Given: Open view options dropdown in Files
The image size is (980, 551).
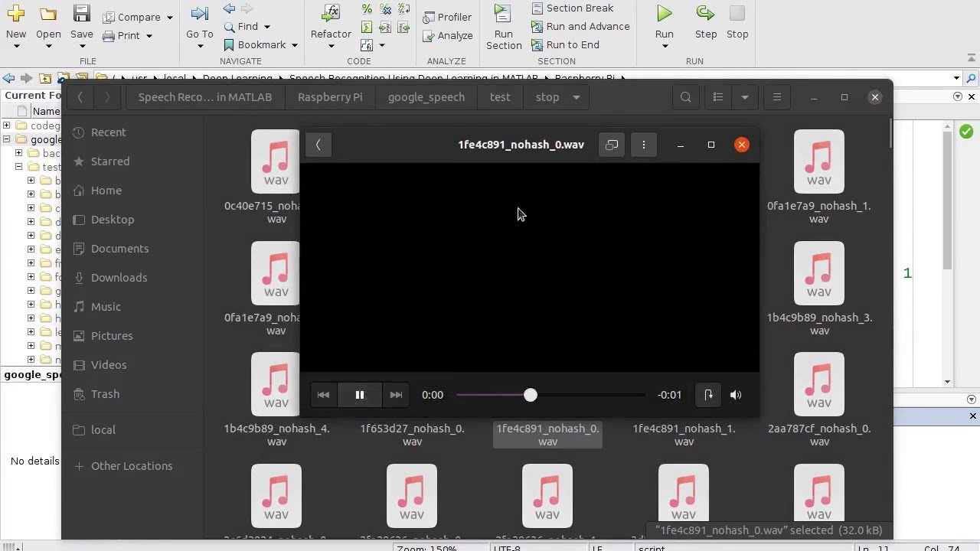Looking at the screenshot, I should [x=744, y=97].
